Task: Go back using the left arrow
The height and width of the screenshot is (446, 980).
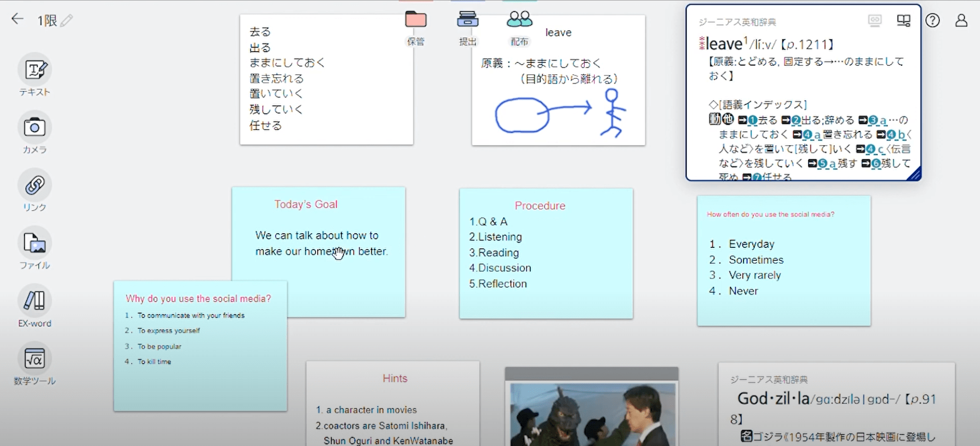Action: [x=18, y=20]
